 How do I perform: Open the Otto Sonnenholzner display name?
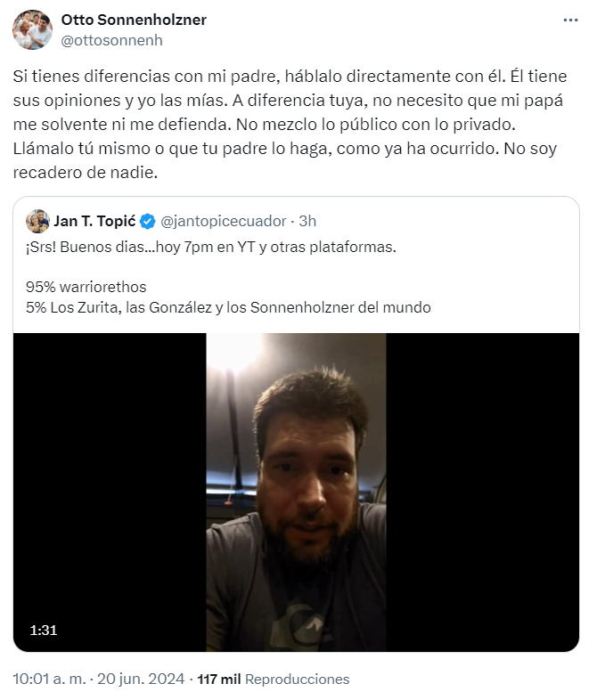click(134, 20)
